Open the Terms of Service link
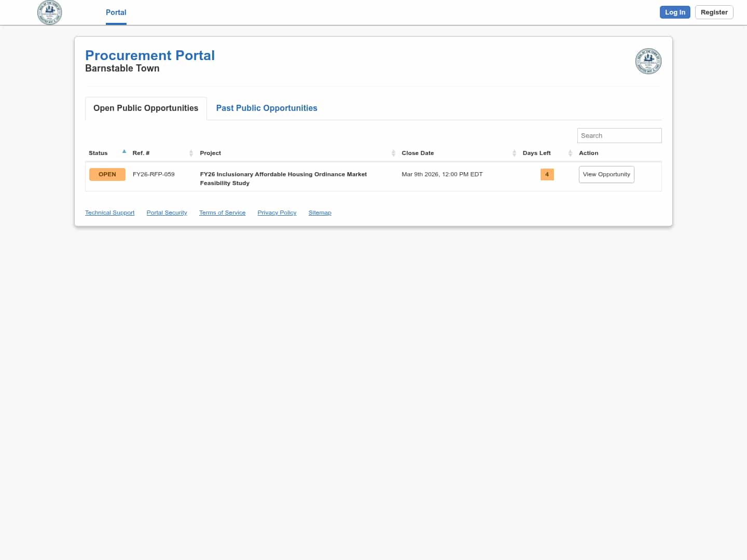Viewport: 747px width, 560px height. coord(222,213)
